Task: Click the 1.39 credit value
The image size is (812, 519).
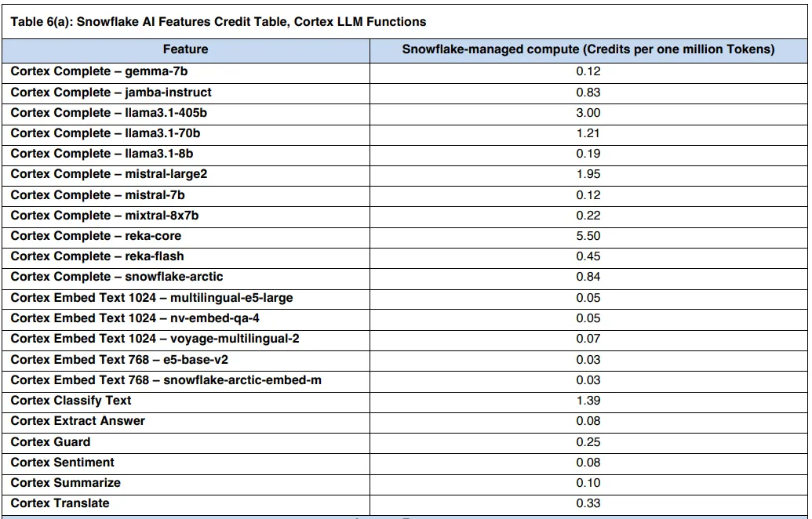Action: (x=588, y=401)
